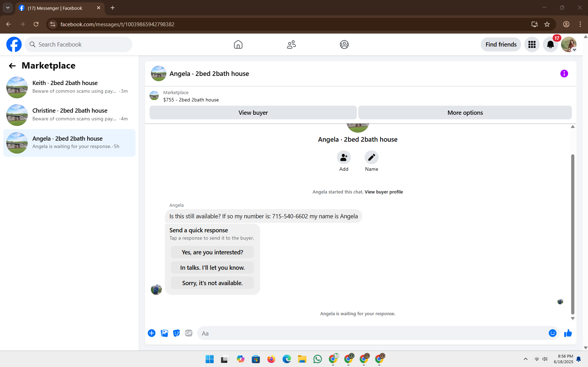
Task: Click Angela's message with phone number
Action: point(264,216)
